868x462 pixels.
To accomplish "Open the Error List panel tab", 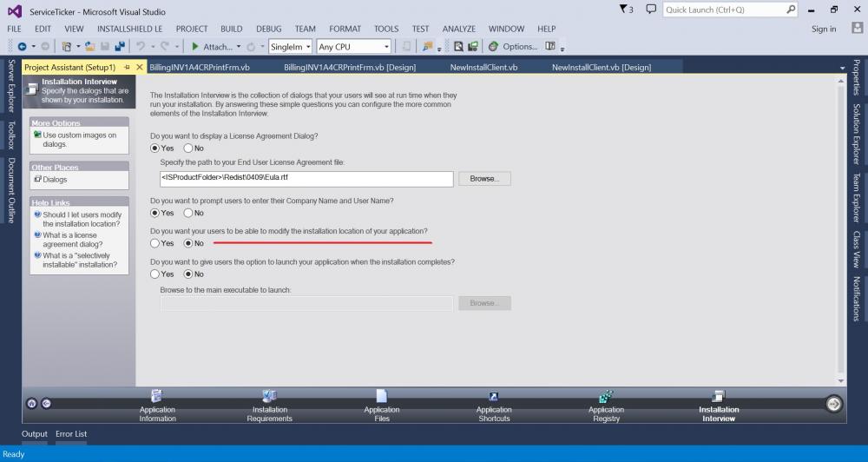I will pyautogui.click(x=71, y=433).
